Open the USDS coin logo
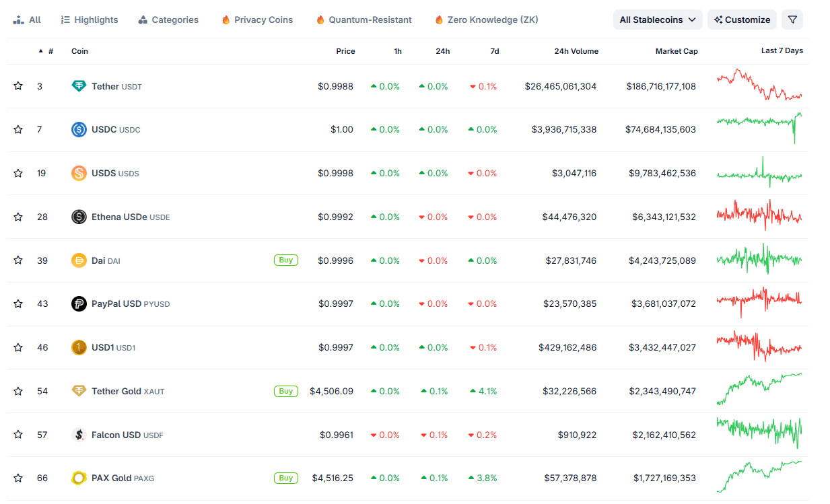This screenshot has width=830, height=504. (78, 173)
